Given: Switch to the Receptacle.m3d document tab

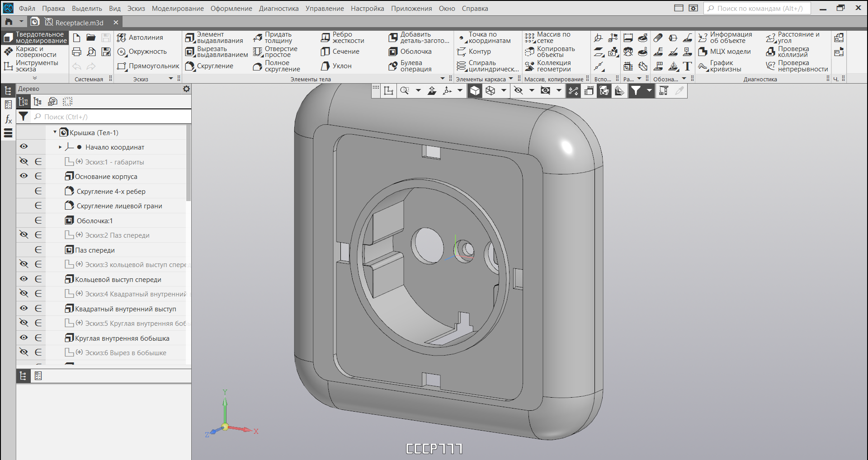Looking at the screenshot, I should tap(76, 22).
